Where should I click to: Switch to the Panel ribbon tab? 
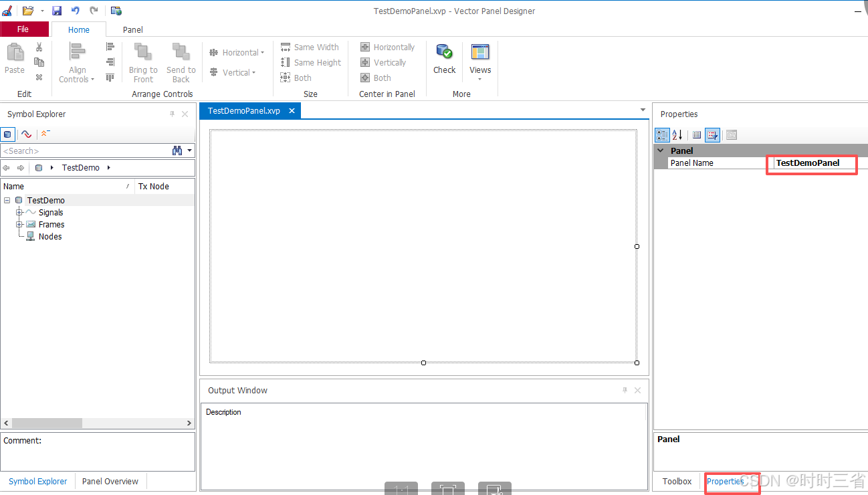132,29
